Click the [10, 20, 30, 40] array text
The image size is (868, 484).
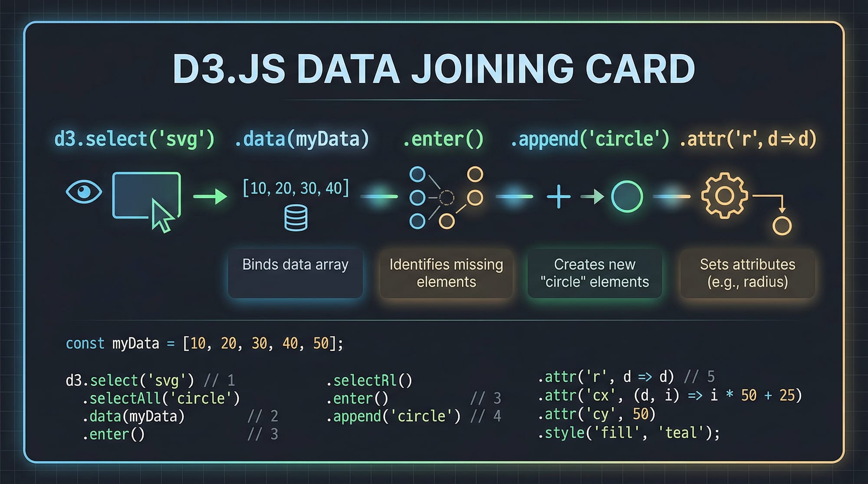tap(296, 188)
